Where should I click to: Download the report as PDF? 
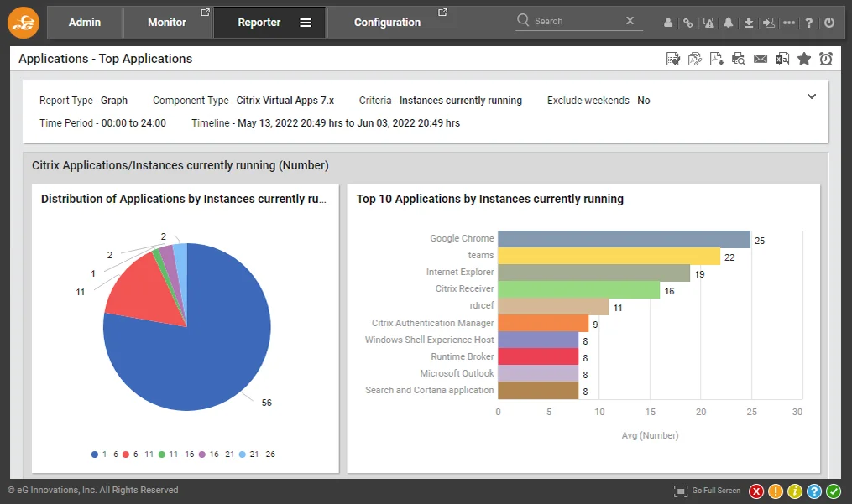[x=716, y=59]
